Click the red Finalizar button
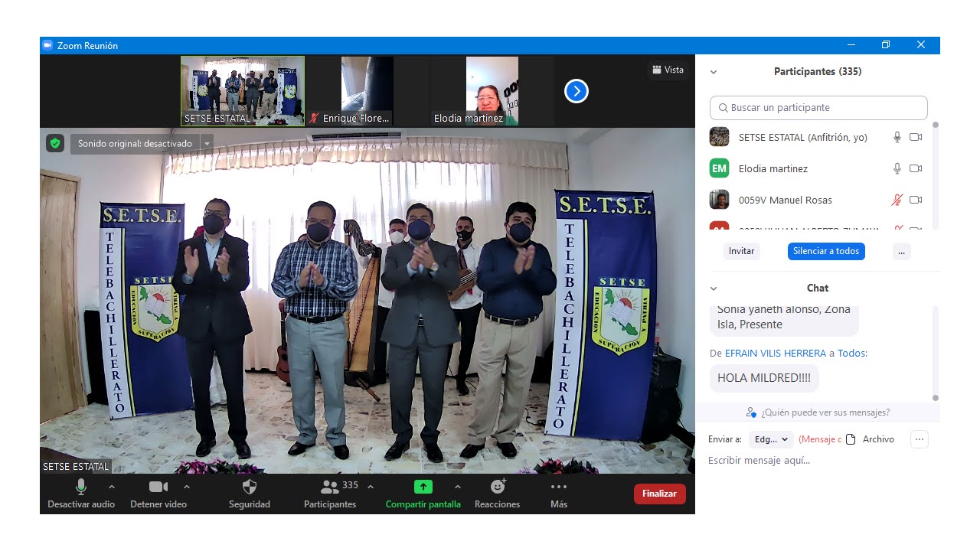980x551 pixels. (660, 494)
